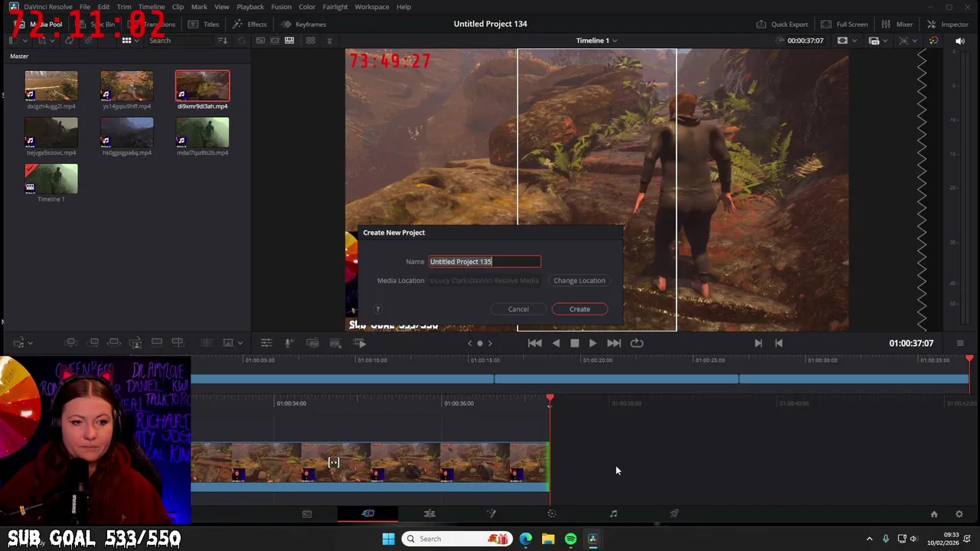Enter Full Screen viewer mode
Screen dimensions: 980x551
(844, 24)
